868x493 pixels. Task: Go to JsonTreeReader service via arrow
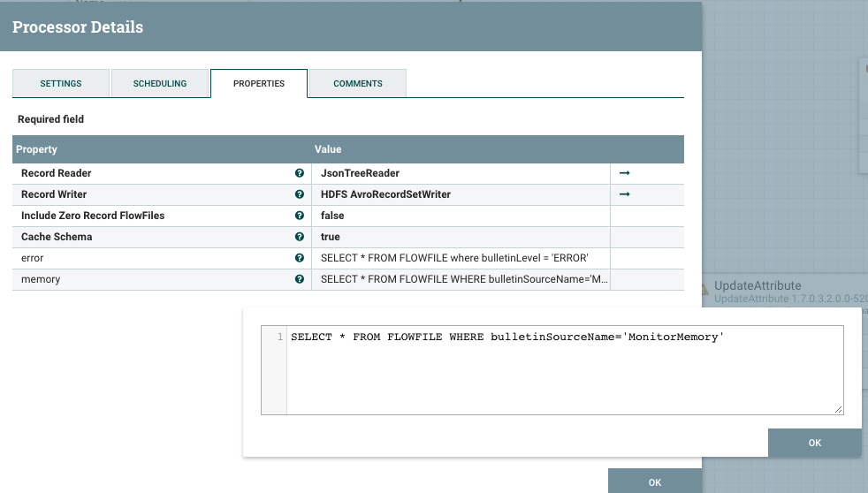pos(624,173)
